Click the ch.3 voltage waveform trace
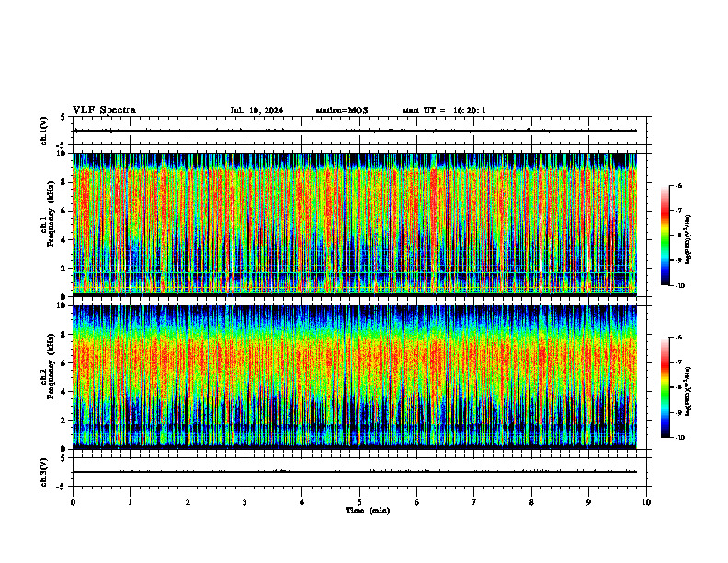 click(x=355, y=472)
